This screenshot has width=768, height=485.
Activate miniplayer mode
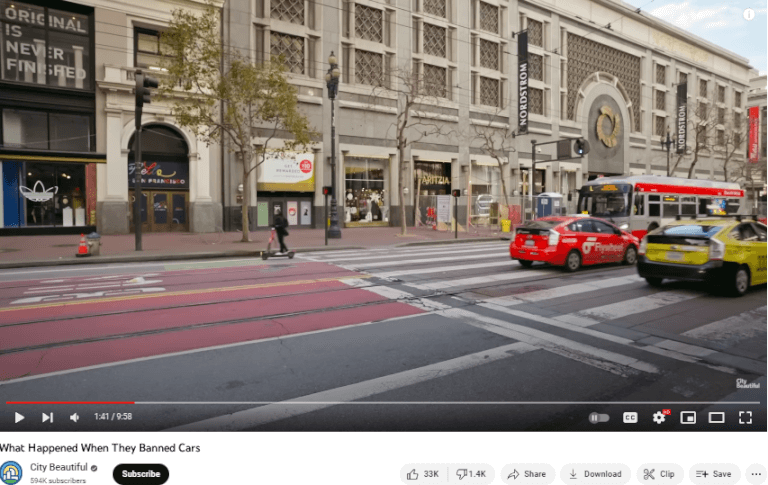click(688, 417)
